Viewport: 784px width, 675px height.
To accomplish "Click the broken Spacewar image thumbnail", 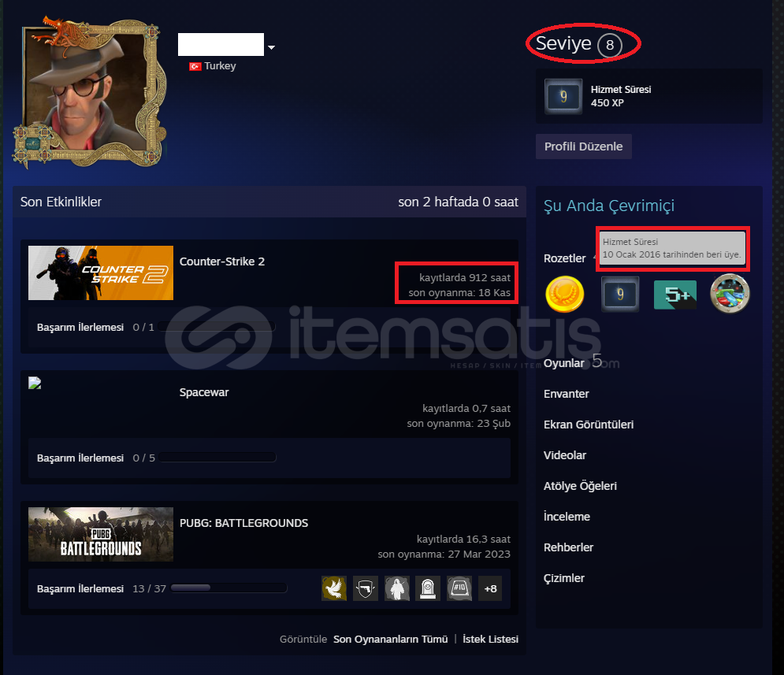I will pos(35,383).
